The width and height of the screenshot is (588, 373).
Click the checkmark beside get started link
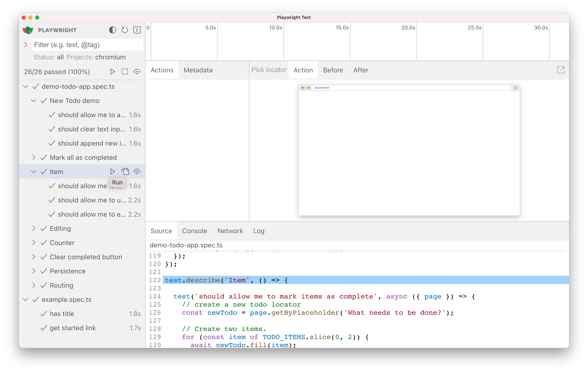point(44,328)
